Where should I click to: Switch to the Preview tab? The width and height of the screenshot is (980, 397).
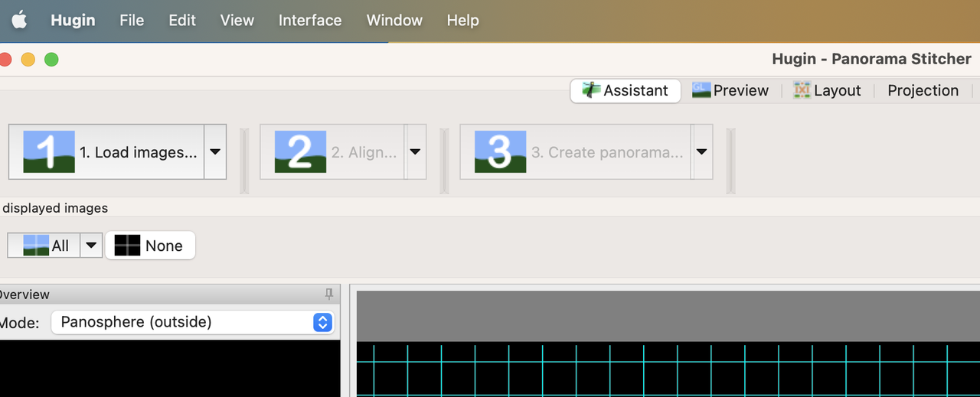[730, 90]
